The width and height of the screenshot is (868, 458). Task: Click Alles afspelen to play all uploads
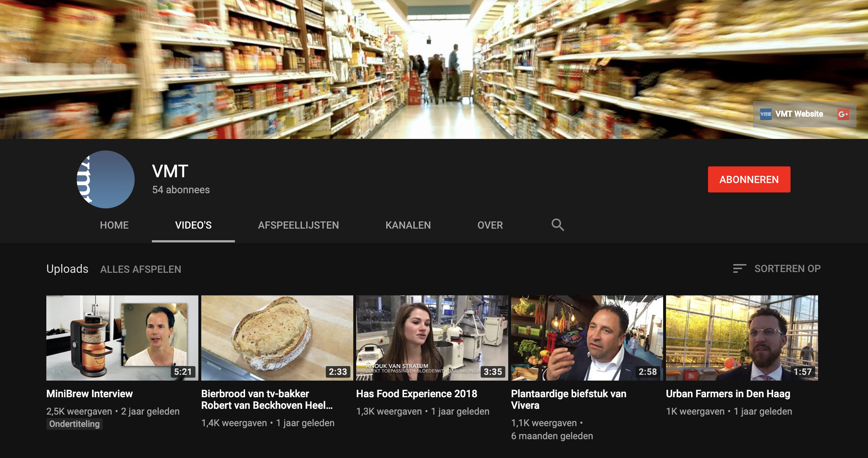(140, 269)
